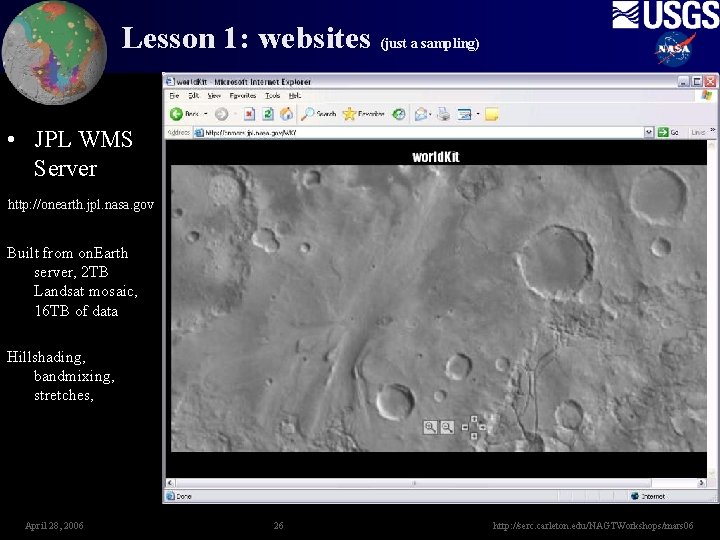Click the Forward navigation arrow

pyautogui.click(x=221, y=114)
